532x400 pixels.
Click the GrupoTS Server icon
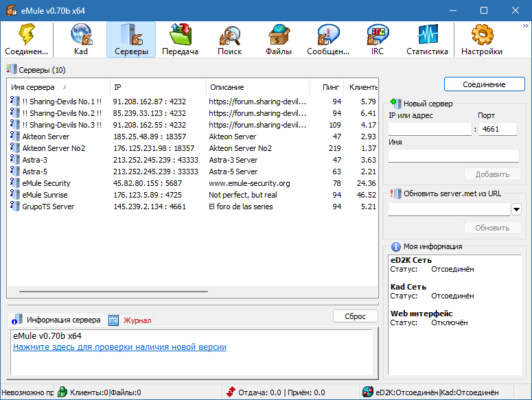tap(15, 206)
